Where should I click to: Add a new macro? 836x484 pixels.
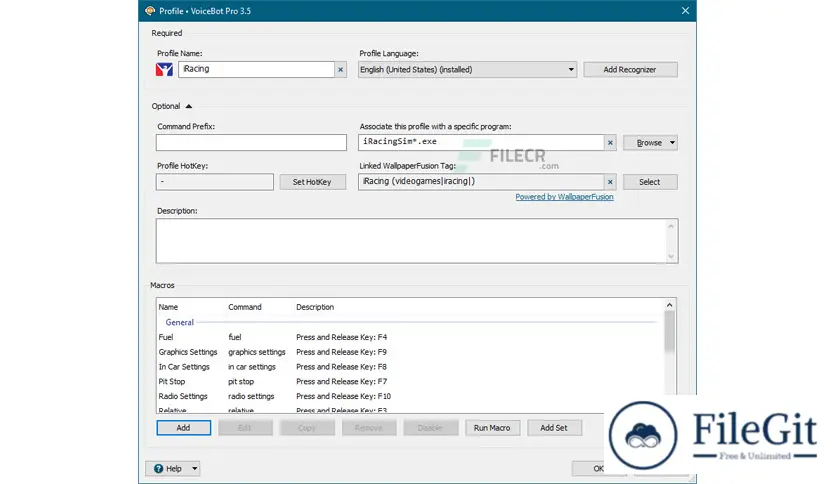183,427
